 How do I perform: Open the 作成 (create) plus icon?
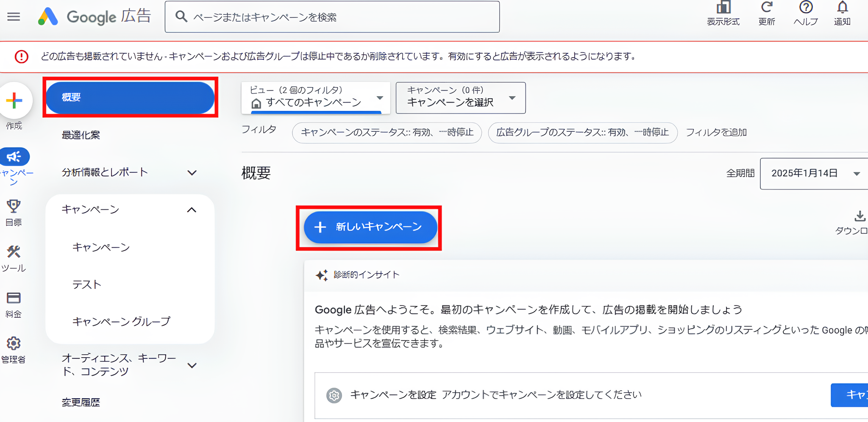coord(14,100)
